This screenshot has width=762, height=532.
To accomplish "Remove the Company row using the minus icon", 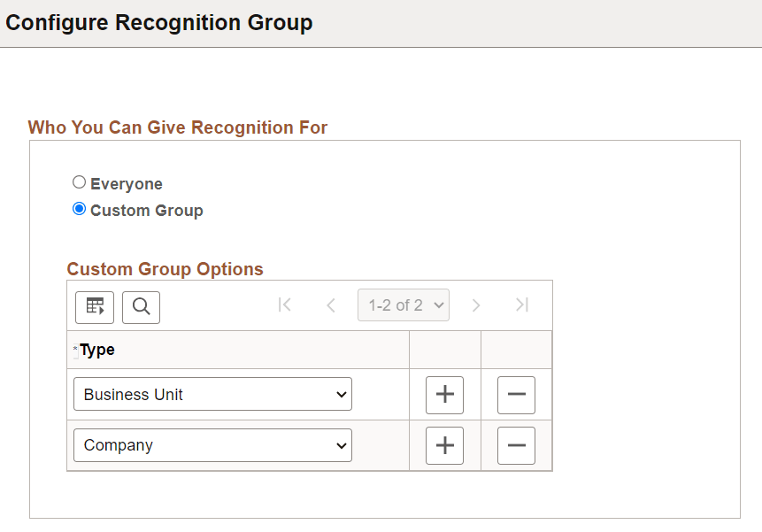I will click(516, 445).
